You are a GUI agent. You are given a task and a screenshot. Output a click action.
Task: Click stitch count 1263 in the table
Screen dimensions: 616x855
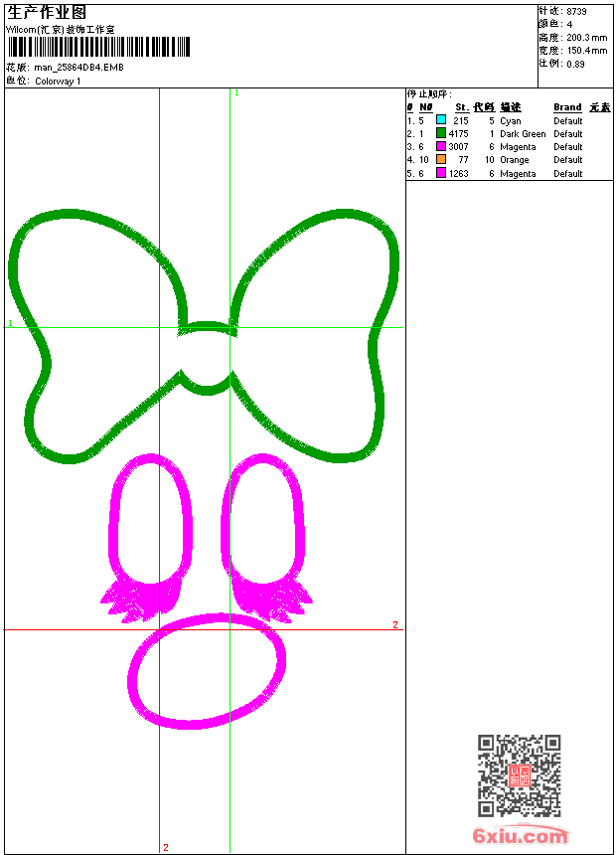458,173
